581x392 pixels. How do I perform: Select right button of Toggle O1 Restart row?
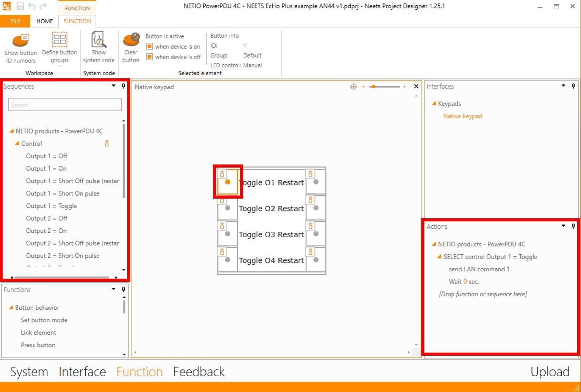[x=316, y=182]
